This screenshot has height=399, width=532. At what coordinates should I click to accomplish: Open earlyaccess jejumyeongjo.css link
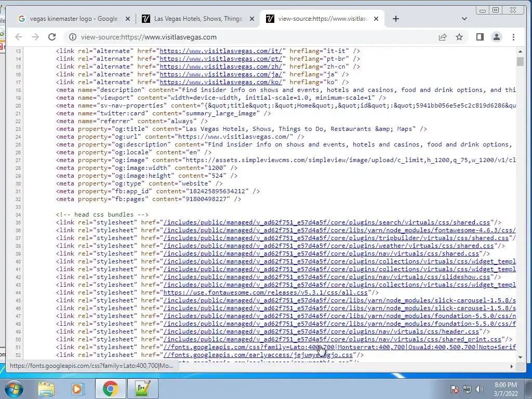click(258, 355)
